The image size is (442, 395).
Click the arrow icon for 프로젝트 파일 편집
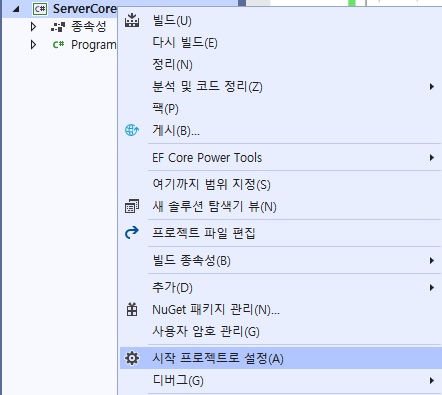(x=132, y=232)
